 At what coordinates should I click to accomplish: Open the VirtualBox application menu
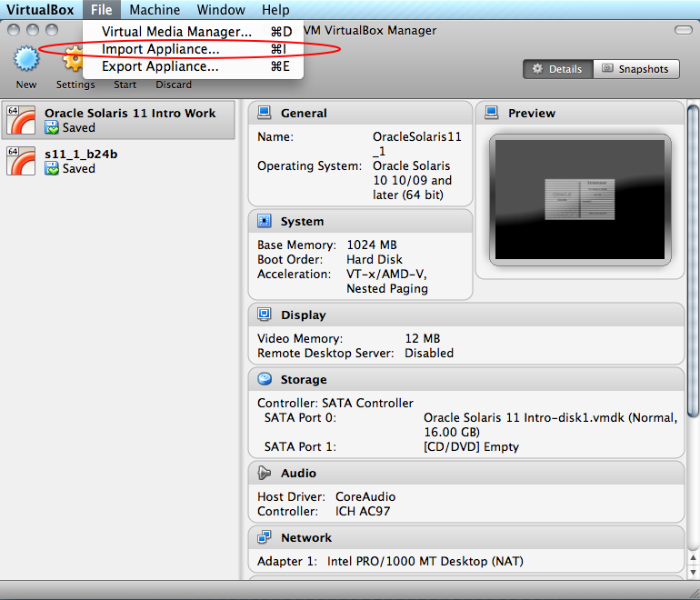tap(40, 9)
